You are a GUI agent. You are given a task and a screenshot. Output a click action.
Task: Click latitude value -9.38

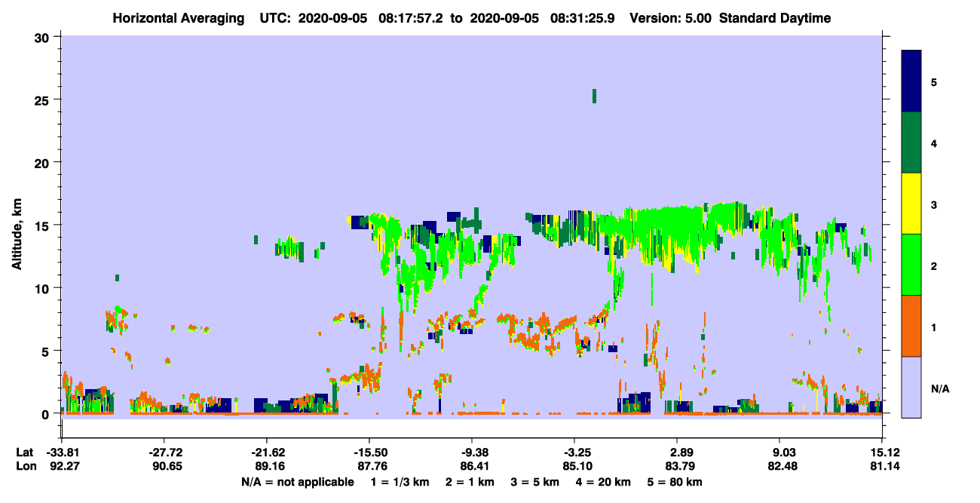click(471, 452)
